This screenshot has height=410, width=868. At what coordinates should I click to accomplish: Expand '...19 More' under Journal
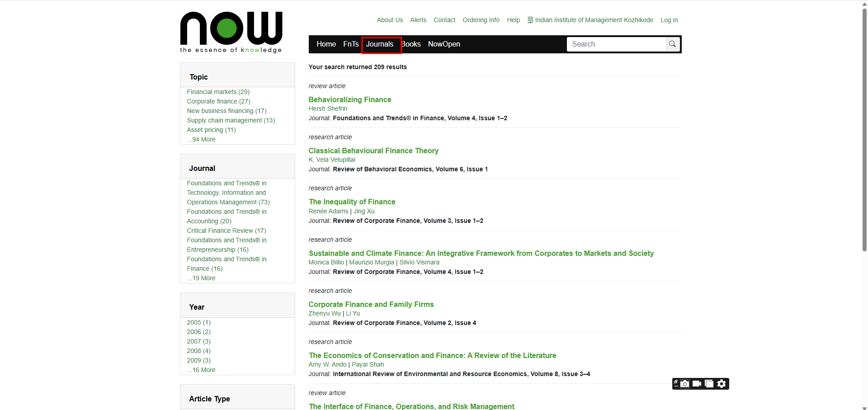click(x=201, y=278)
